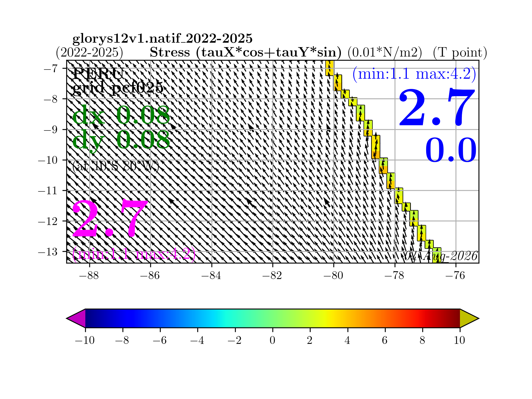Click the longitude axis tick '−86'

(150, 275)
